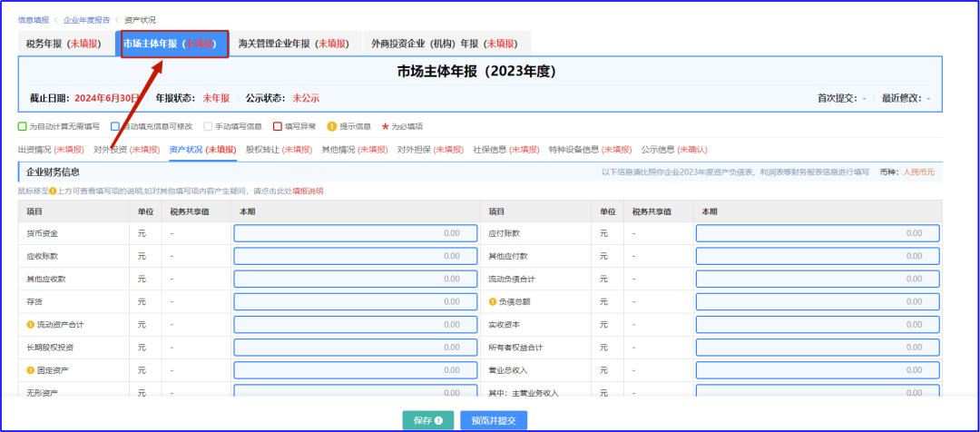The image size is (980, 432).
Task: Click the 固定资产 amount field
Action: (x=356, y=370)
